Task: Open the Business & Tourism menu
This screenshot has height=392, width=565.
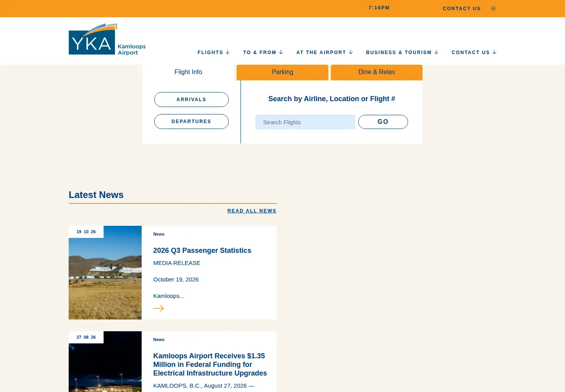Action: 399,53
